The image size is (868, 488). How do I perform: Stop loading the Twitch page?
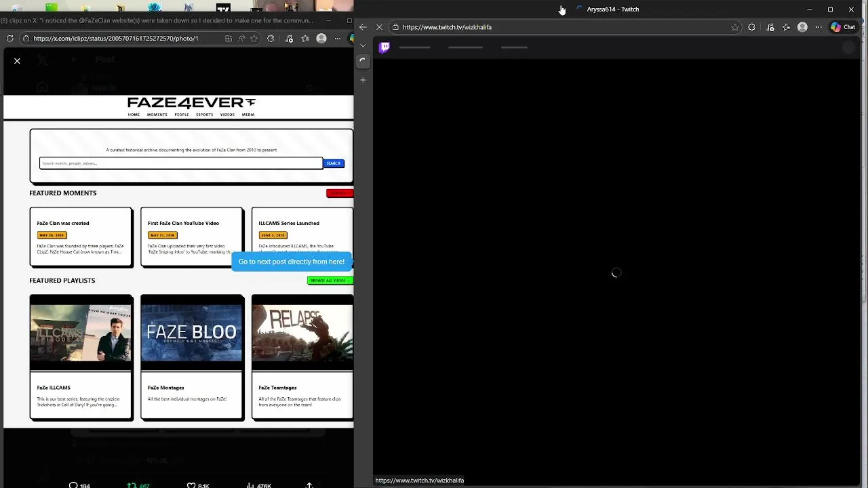(379, 27)
